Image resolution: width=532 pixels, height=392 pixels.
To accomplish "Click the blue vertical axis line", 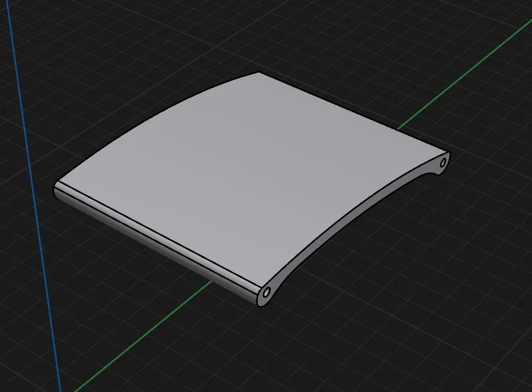I will pyautogui.click(x=33, y=195).
